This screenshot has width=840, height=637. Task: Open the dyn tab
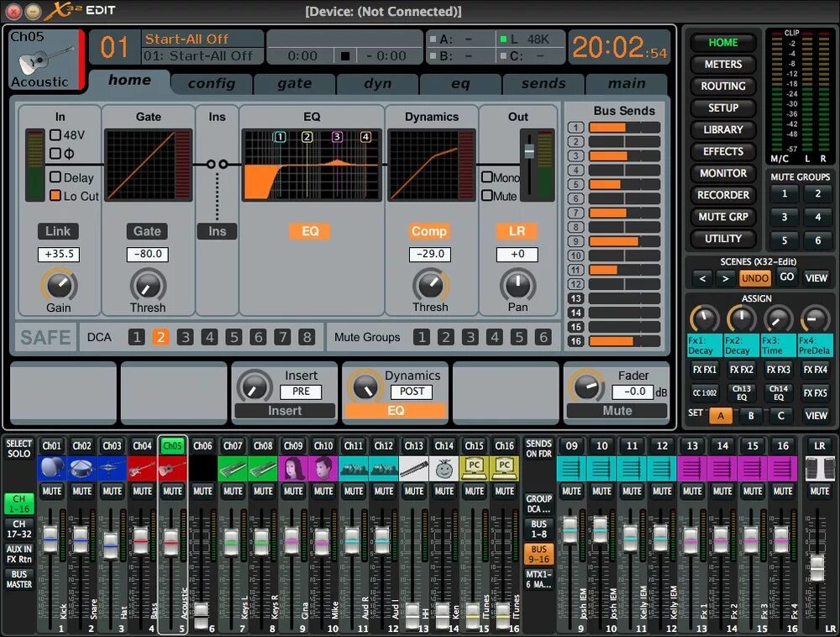pyautogui.click(x=378, y=83)
